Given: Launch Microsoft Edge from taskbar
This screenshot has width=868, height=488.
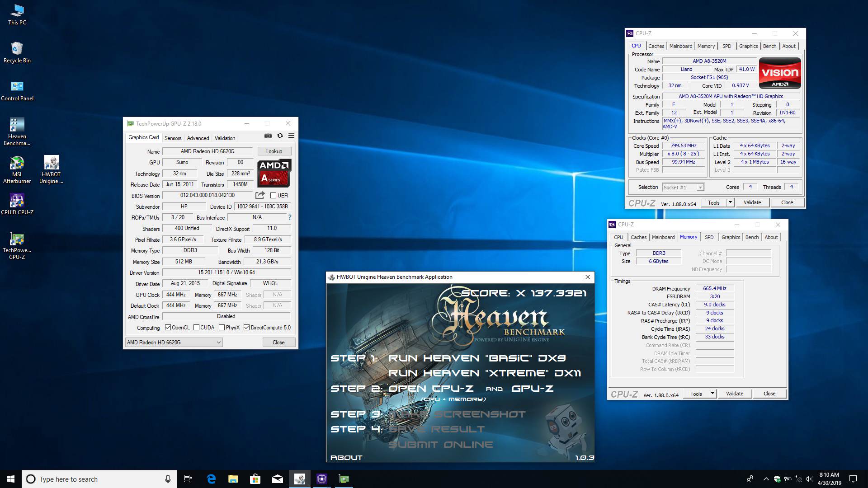Looking at the screenshot, I should point(211,479).
